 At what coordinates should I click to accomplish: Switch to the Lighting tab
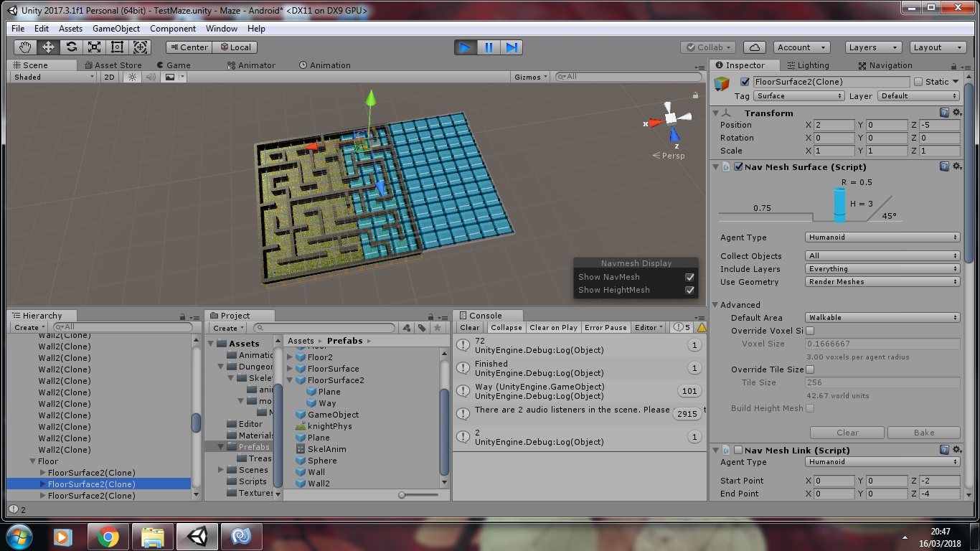807,65
